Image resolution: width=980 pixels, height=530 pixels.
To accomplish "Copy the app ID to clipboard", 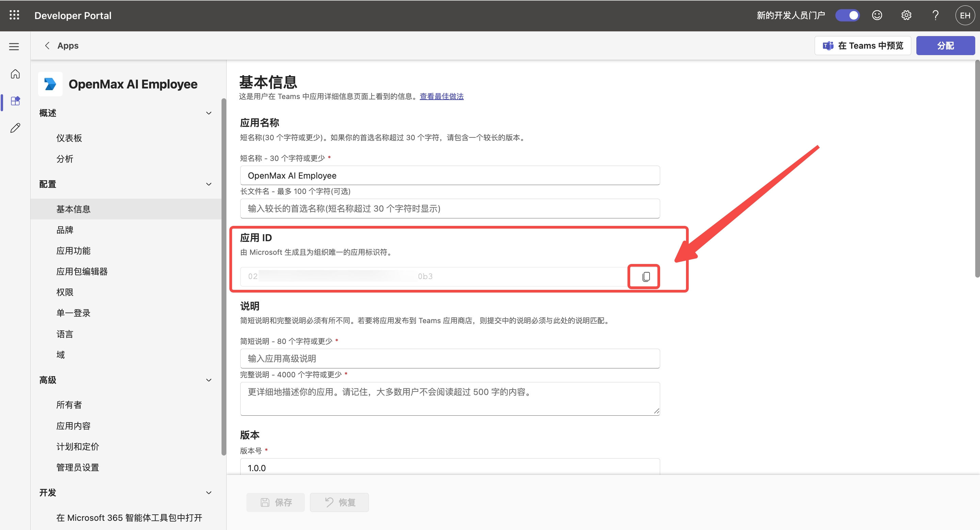I will pos(646,277).
